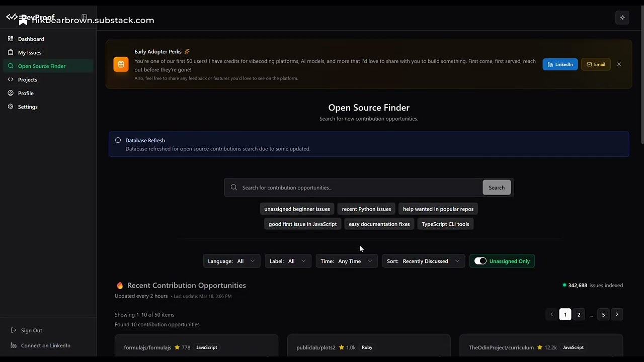Click the DevProof logo
Image resolution: width=644 pixels, height=362 pixels.
30,17
